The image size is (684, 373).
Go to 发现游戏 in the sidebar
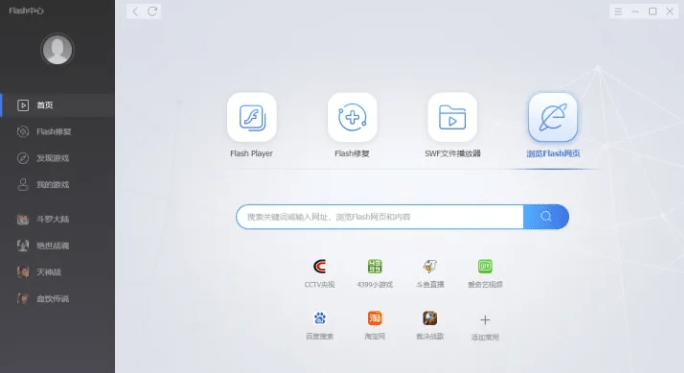pos(58,158)
